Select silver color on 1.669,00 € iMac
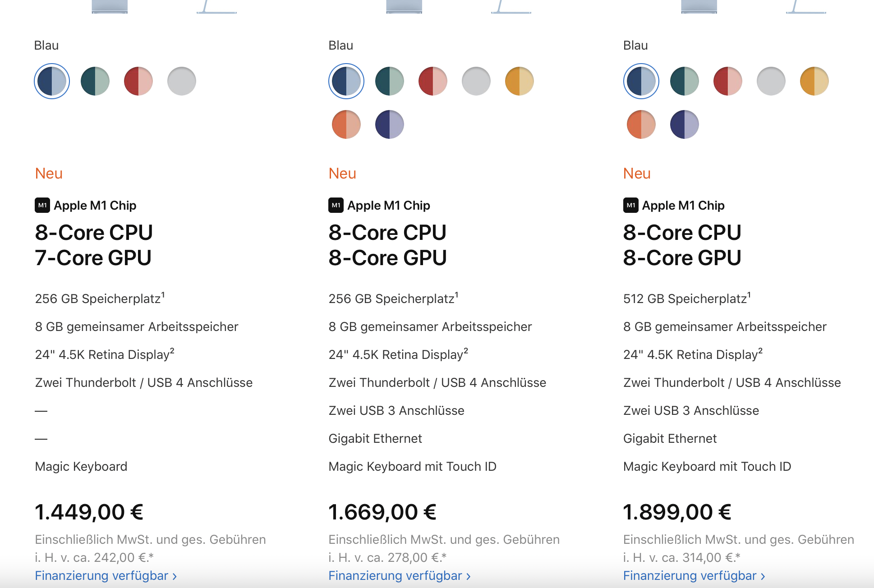The height and width of the screenshot is (588, 874). coord(476,81)
